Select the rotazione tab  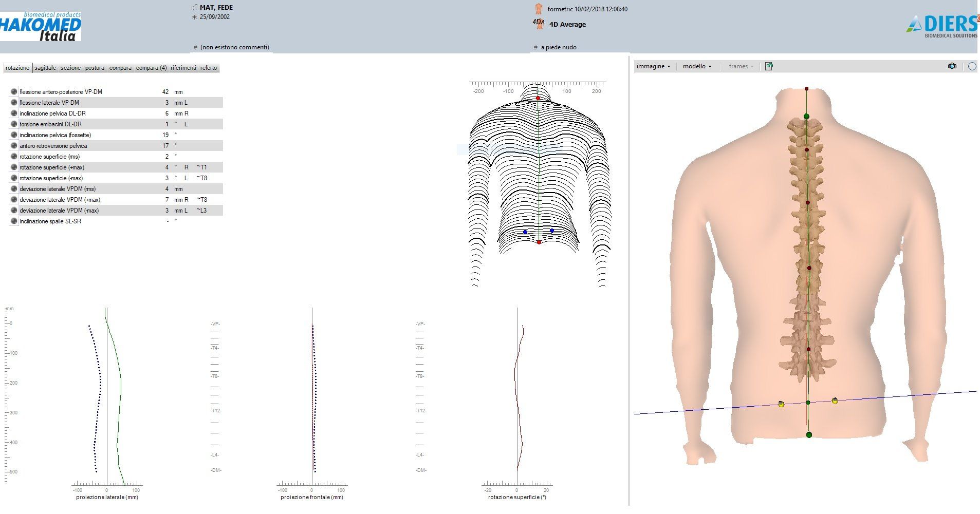[17, 68]
